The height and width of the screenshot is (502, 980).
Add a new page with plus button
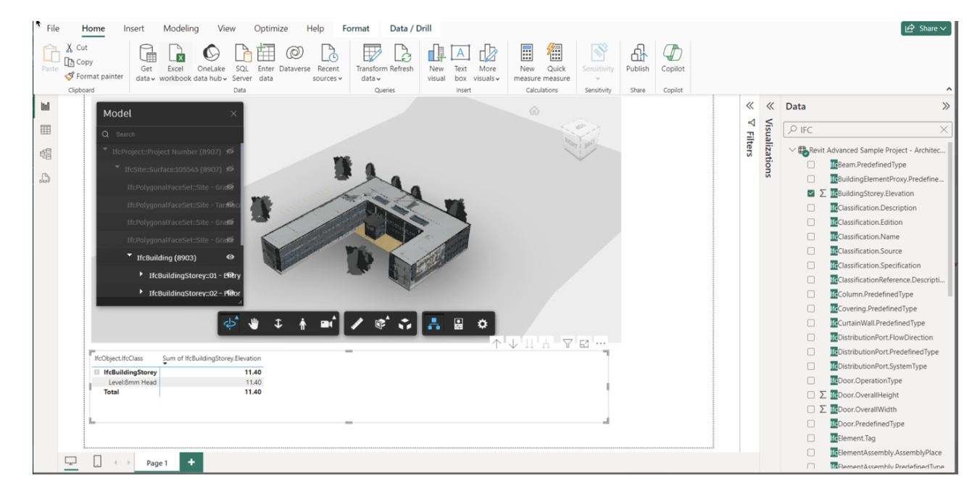click(x=191, y=462)
